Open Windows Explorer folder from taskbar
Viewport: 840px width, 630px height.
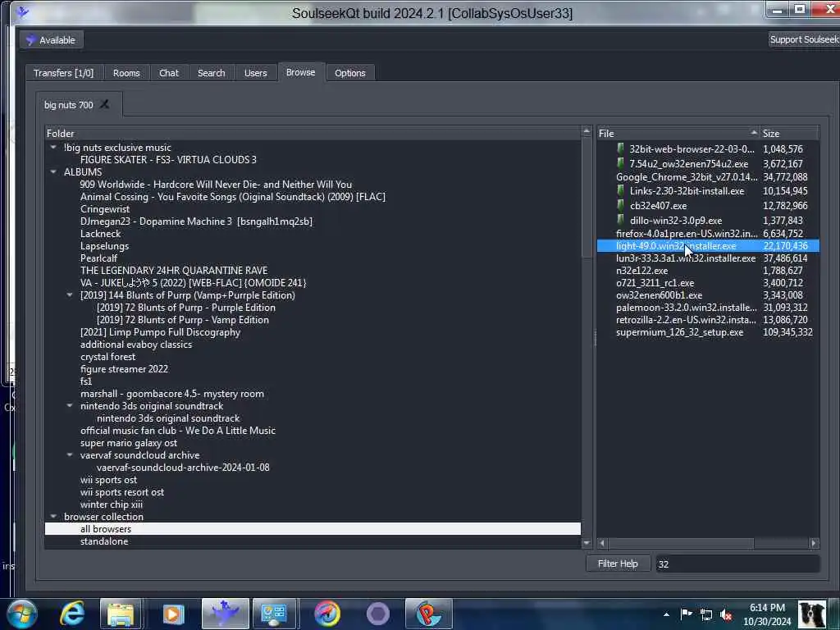(121, 614)
